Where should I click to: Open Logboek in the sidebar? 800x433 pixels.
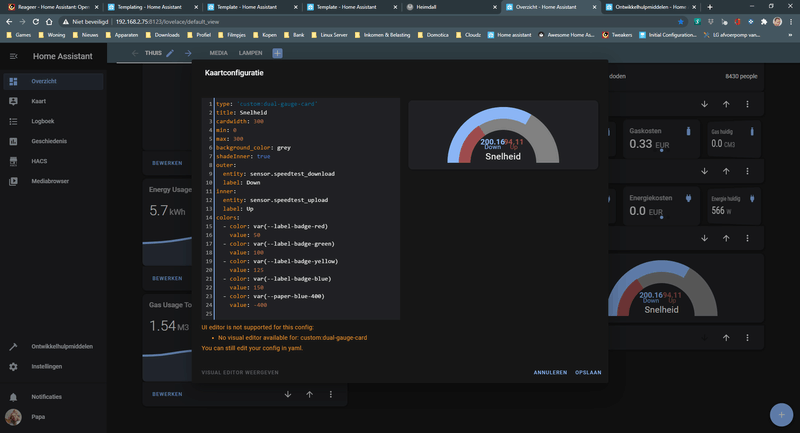coord(53,121)
